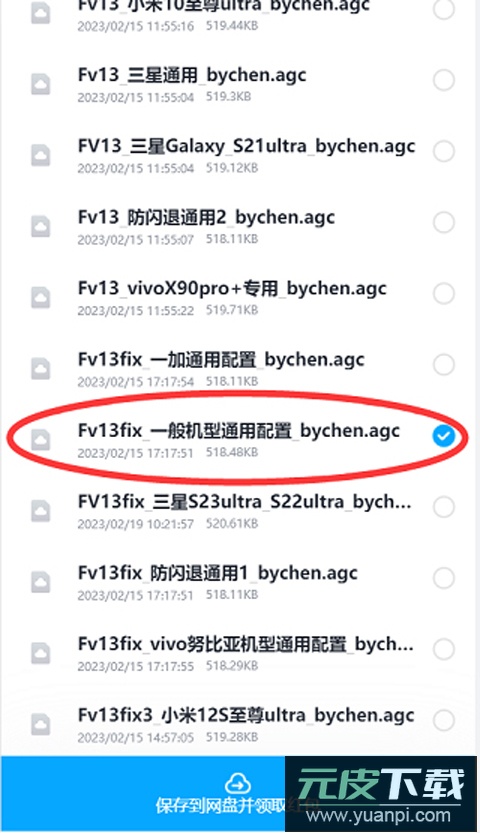Screen dimensions: 480x833
Task: Click file icon beside Fv13_三星通用_bychen.agc
Action: point(40,84)
